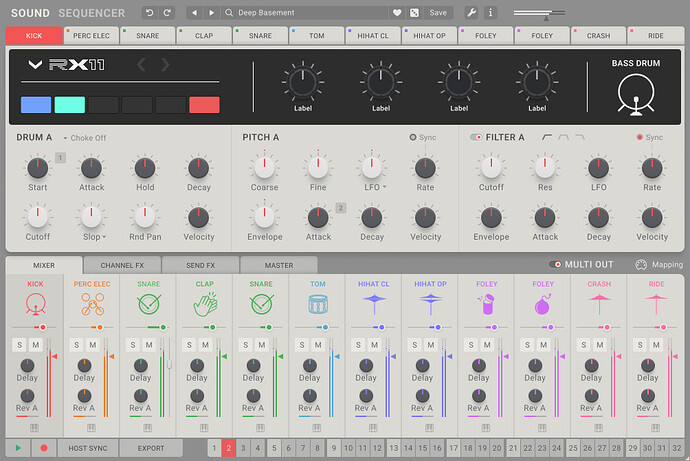Image resolution: width=690 pixels, height=461 pixels.
Task: Select pattern slot 2
Action: point(228,448)
